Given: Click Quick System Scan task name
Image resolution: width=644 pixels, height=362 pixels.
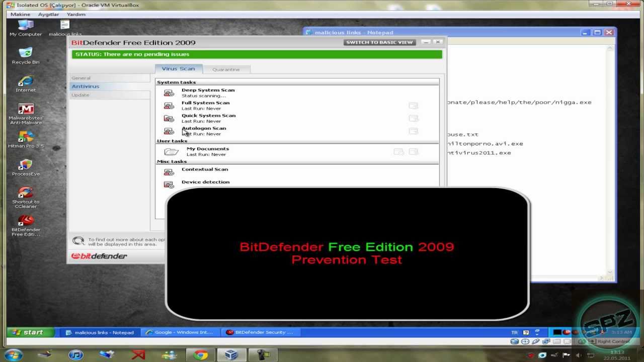Looking at the screenshot, I should pos(208,115).
